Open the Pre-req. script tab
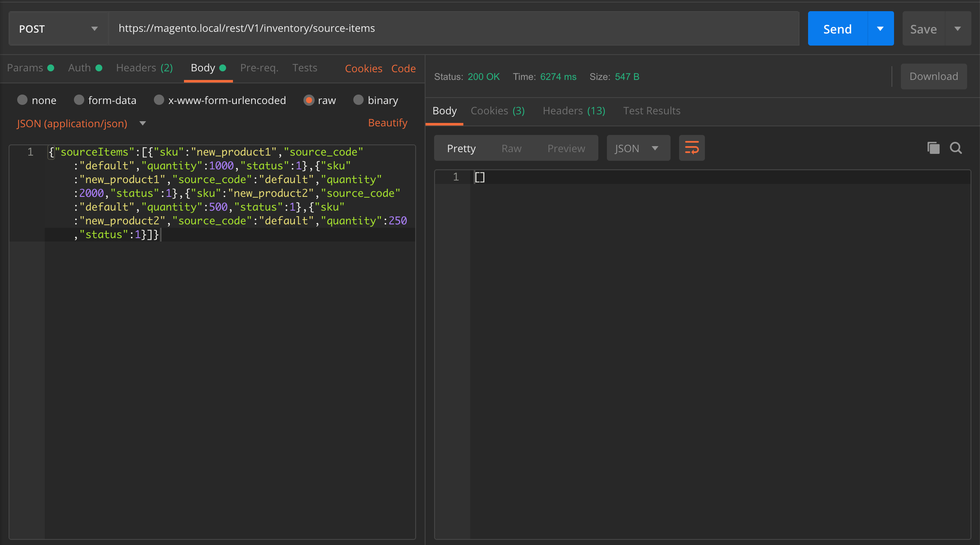This screenshot has width=980, height=545. pos(259,68)
